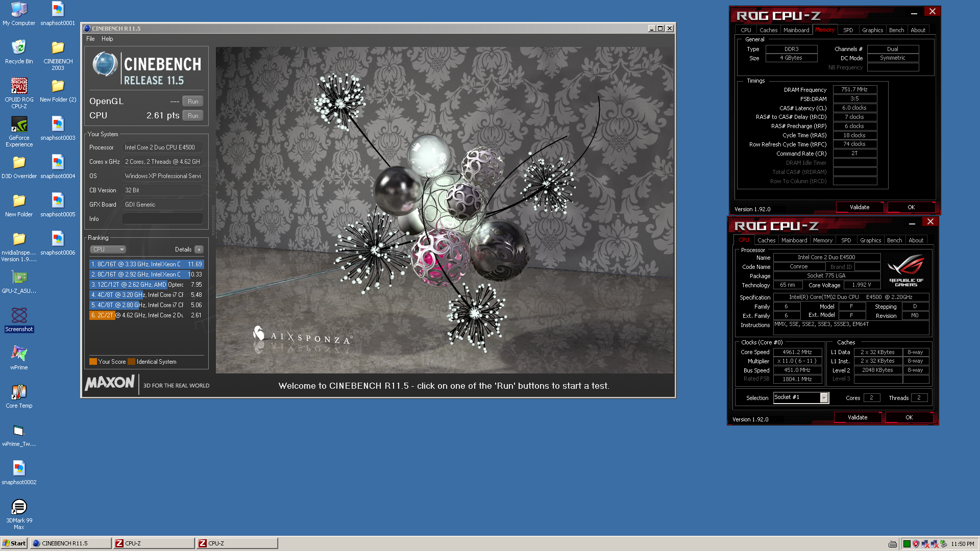Open Graphics tab in top CPU-Z window
980x551 pixels.
pos(872,30)
